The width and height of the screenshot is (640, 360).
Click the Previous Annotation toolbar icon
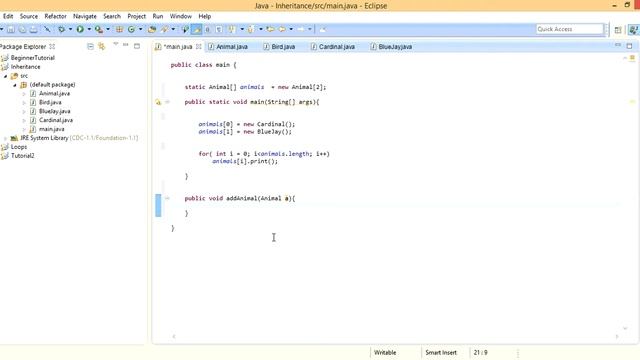tap(251, 29)
